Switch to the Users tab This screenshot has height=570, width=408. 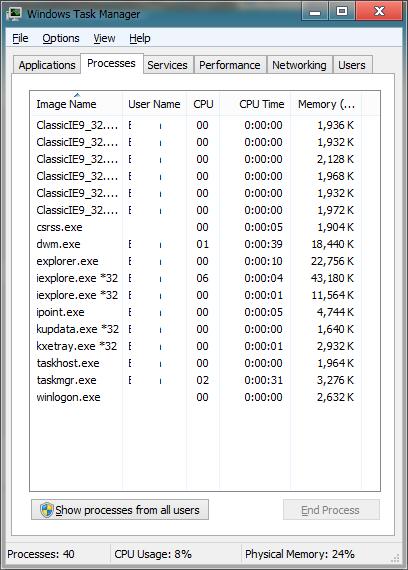pos(352,65)
